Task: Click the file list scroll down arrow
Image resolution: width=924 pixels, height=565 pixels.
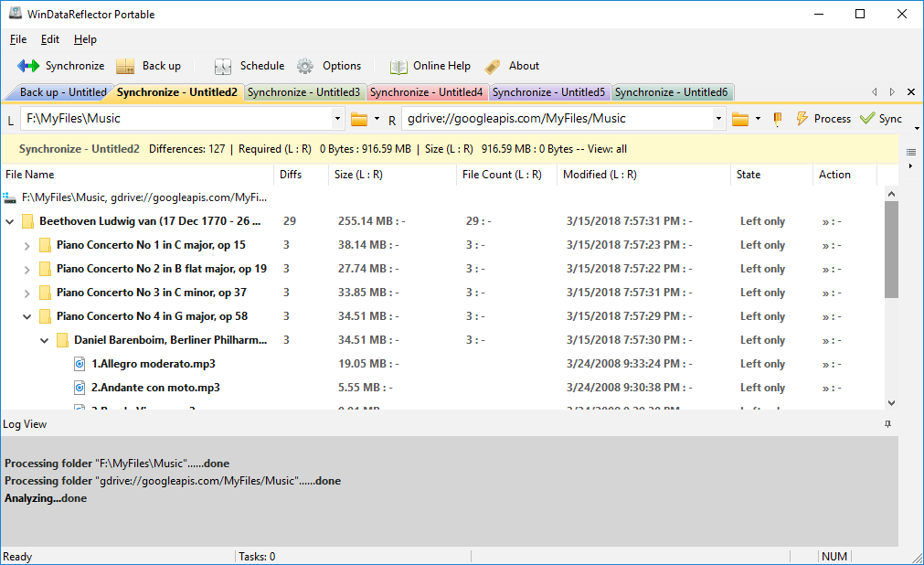Action: point(891,403)
